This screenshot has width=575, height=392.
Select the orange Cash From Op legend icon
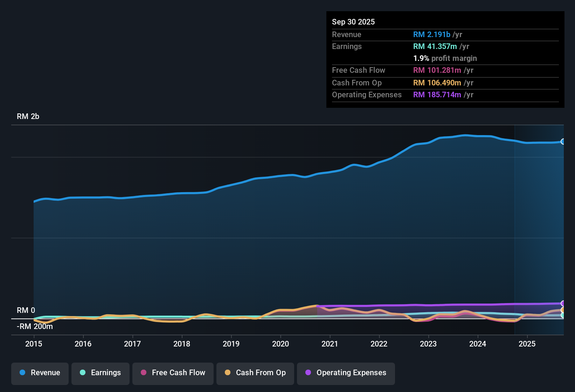pyautogui.click(x=228, y=373)
